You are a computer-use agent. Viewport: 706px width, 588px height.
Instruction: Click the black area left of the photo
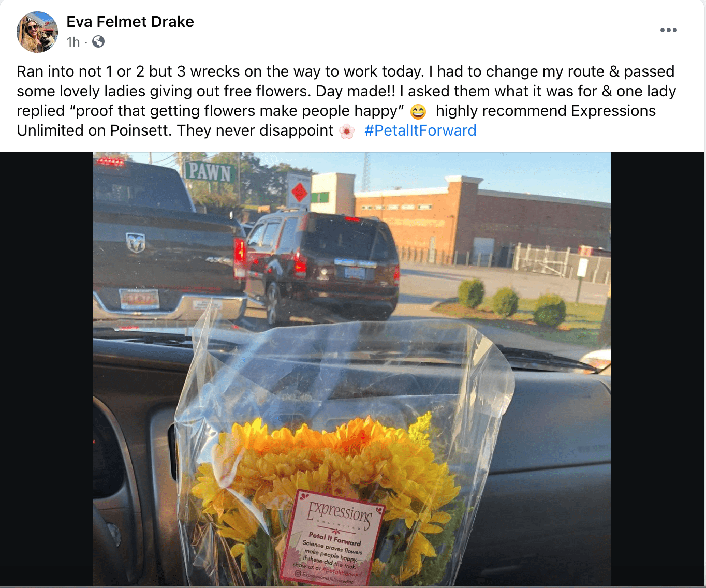(47, 369)
